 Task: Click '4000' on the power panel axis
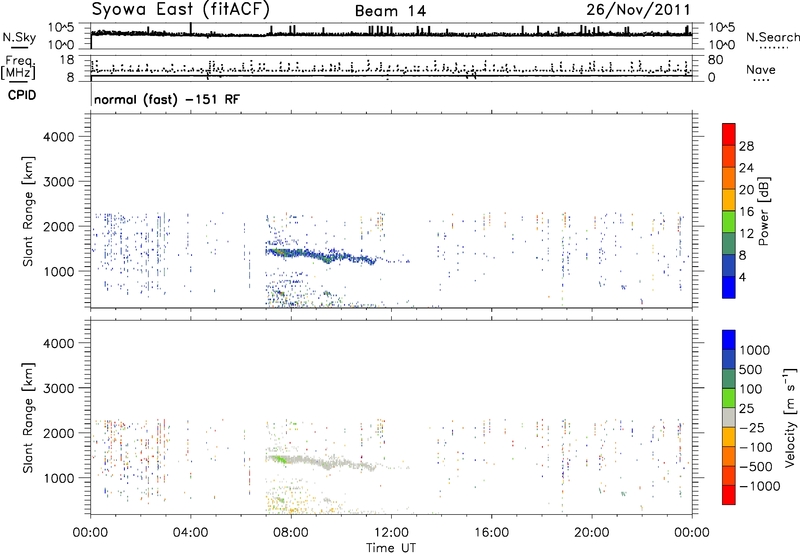pos(59,137)
